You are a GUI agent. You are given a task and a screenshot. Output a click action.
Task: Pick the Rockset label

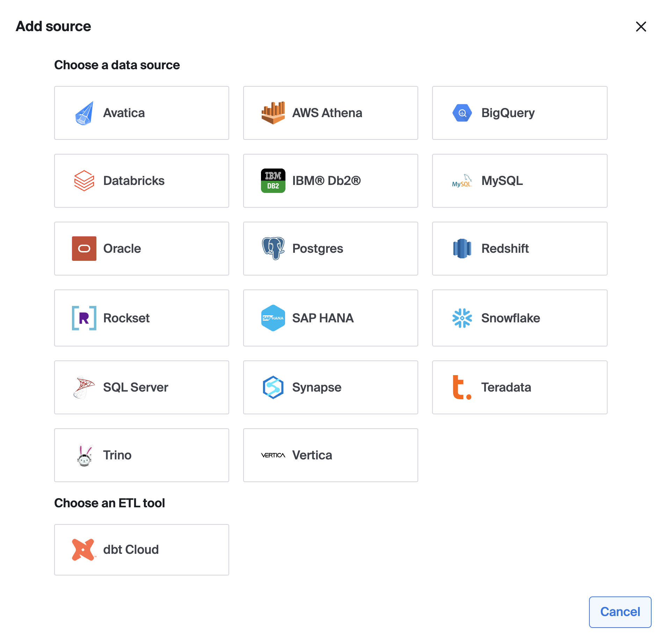coord(126,318)
